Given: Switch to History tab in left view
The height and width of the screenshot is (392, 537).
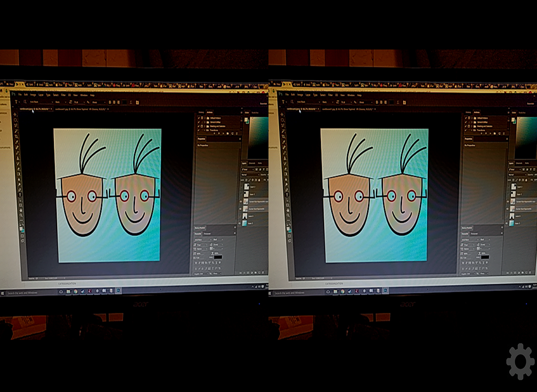Looking at the screenshot, I should pyautogui.click(x=201, y=112).
